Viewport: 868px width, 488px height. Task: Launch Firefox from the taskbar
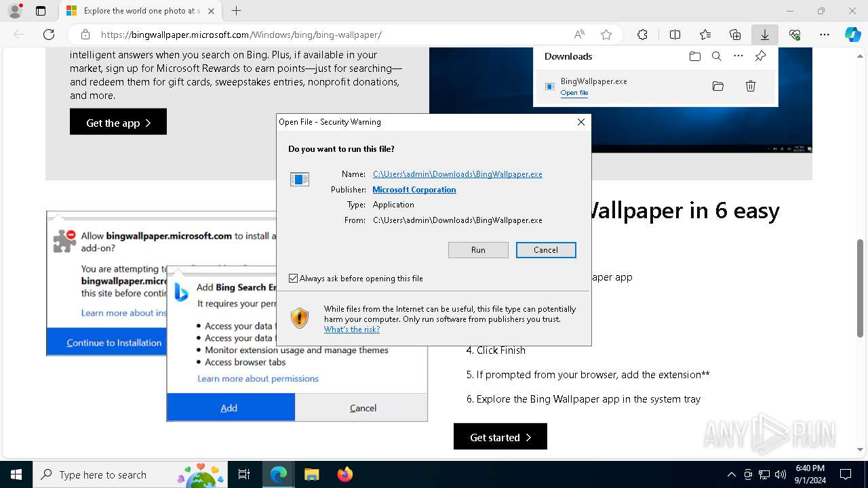click(344, 474)
